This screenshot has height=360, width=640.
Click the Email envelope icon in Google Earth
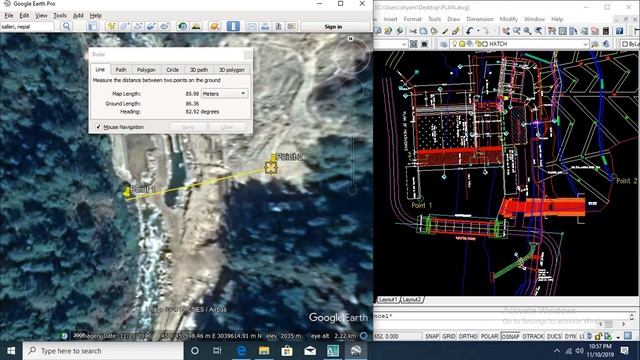[252, 27]
